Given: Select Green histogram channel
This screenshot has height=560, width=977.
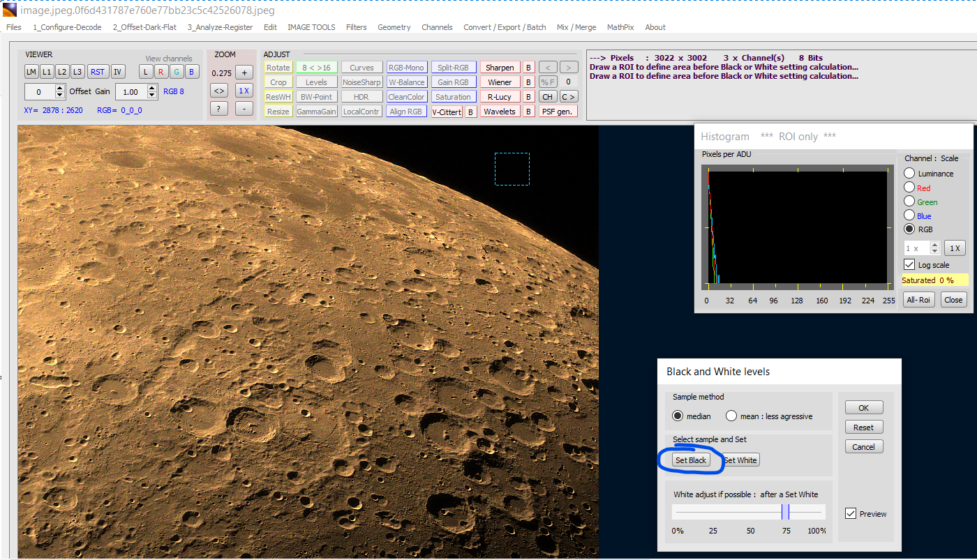Looking at the screenshot, I should 909,202.
